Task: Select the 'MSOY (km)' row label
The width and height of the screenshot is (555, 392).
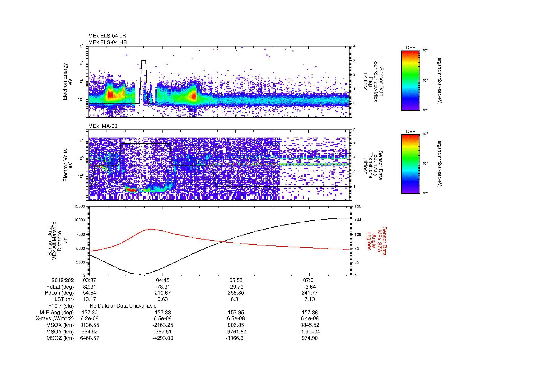Action: [x=60, y=332]
